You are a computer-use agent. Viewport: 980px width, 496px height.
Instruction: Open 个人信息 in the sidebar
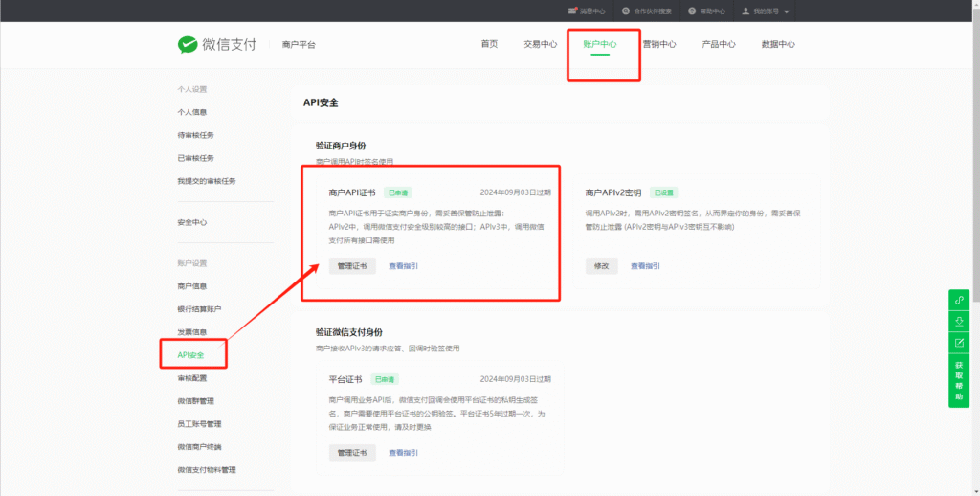191,112
